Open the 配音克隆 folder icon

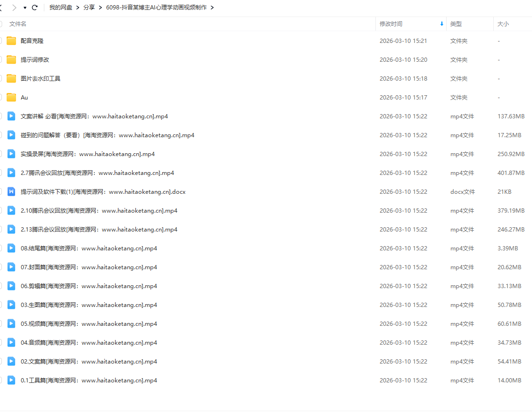[x=11, y=41]
